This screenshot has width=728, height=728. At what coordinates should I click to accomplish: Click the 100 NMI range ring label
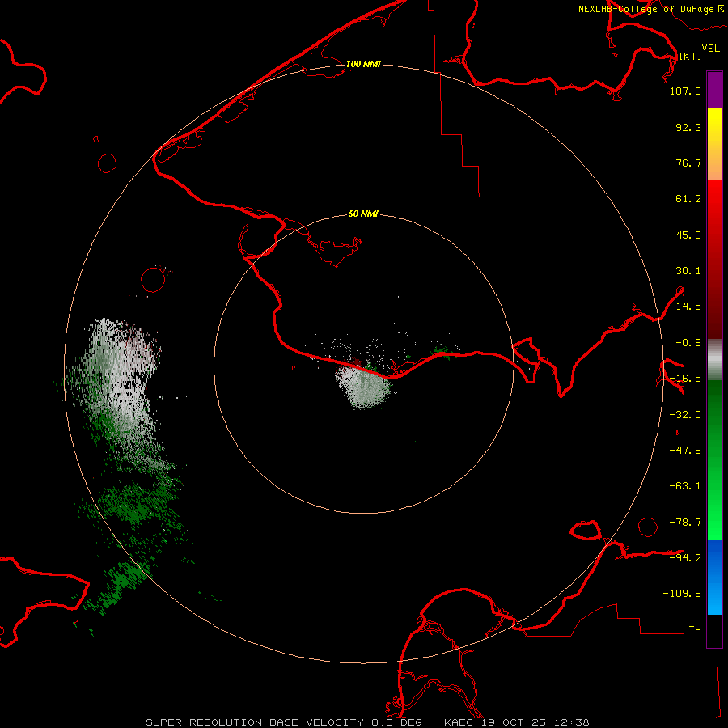click(363, 64)
